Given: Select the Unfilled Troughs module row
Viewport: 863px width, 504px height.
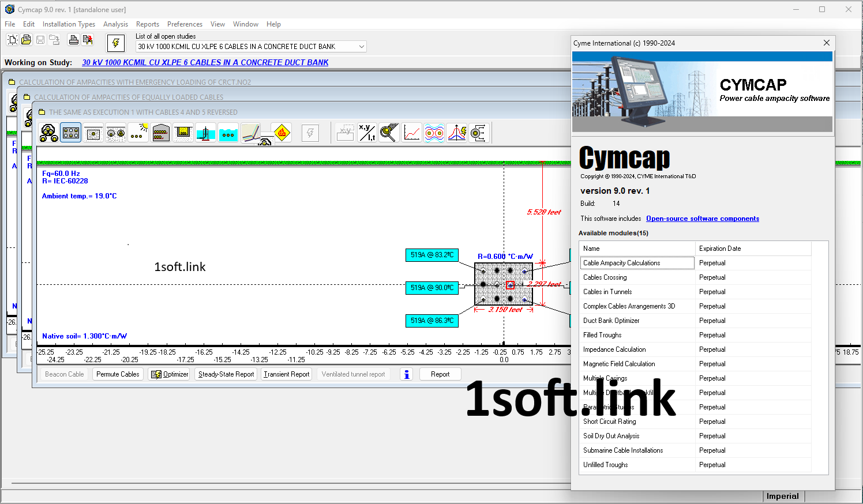Looking at the screenshot, I should [x=695, y=465].
